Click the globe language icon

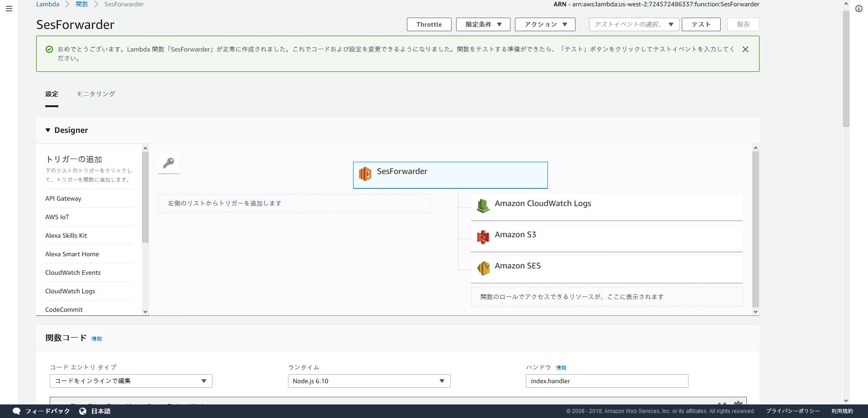click(x=83, y=411)
